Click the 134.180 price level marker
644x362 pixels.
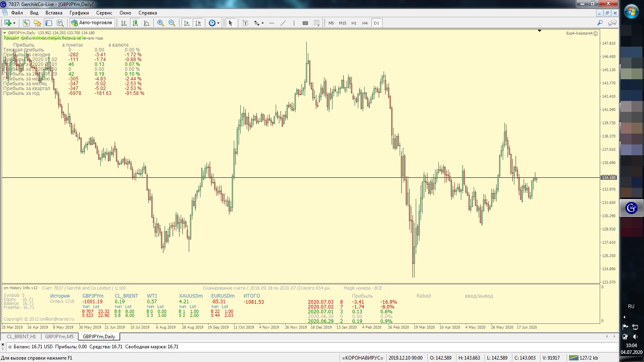608,177
